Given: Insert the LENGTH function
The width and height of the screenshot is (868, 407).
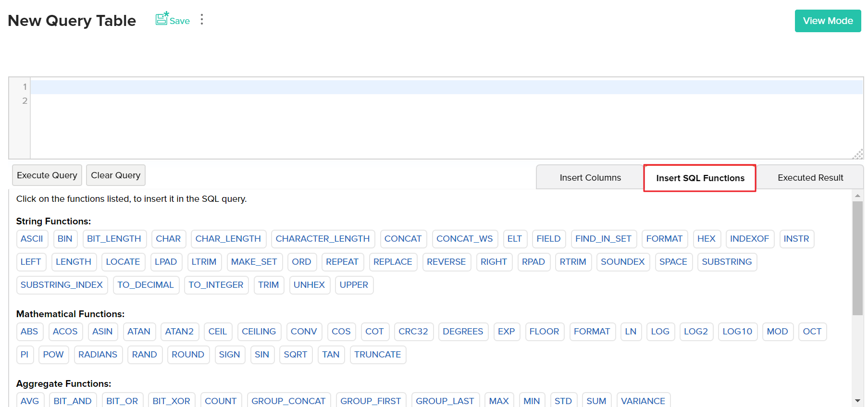Looking at the screenshot, I should [x=74, y=262].
